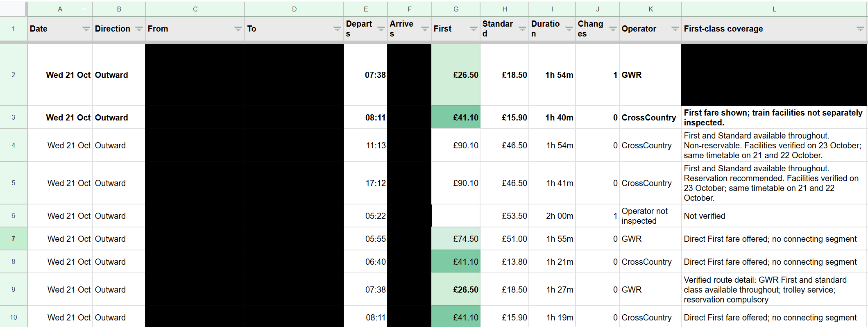Open the Duration column filter
868x327 pixels.
[569, 29]
